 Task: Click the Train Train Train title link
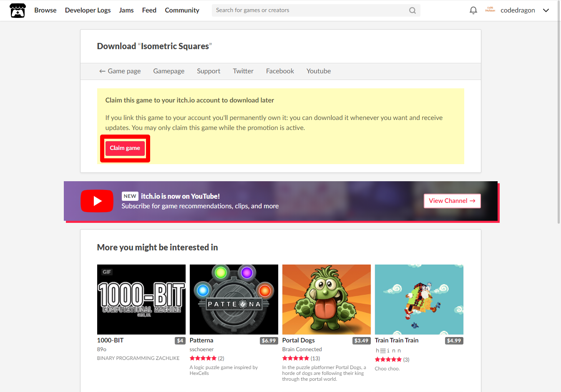[397, 340]
